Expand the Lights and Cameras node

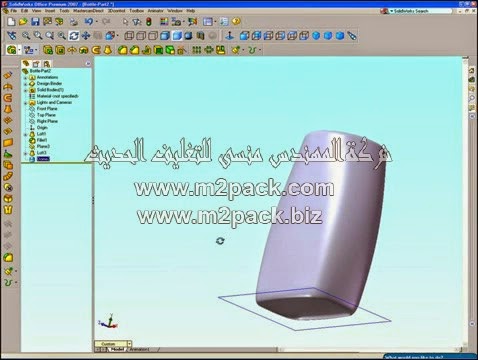(25, 103)
